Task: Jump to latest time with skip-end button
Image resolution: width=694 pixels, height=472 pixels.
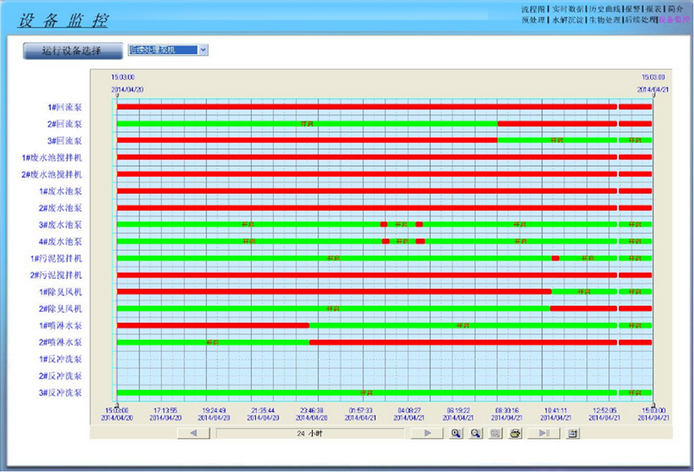Action: [543, 433]
